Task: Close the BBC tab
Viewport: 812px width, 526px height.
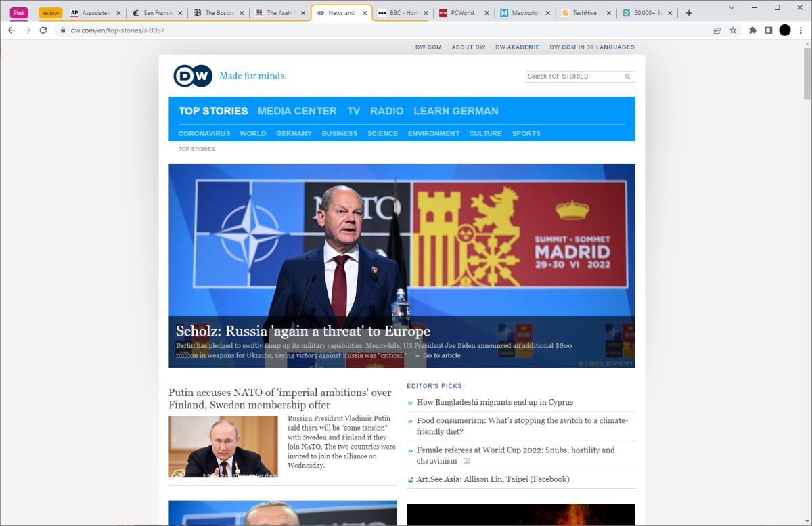Action: pyautogui.click(x=426, y=13)
